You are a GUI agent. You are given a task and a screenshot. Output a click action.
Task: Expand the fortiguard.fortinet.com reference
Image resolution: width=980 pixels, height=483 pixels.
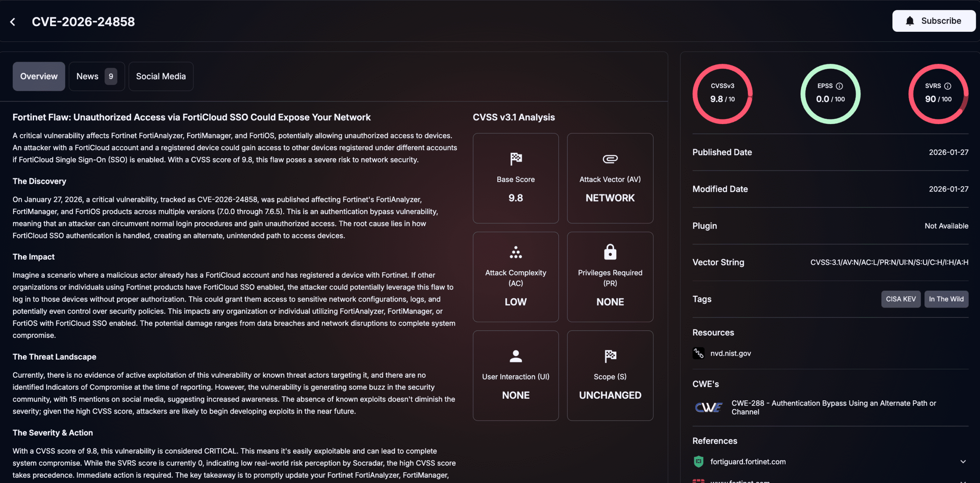pos(963,462)
